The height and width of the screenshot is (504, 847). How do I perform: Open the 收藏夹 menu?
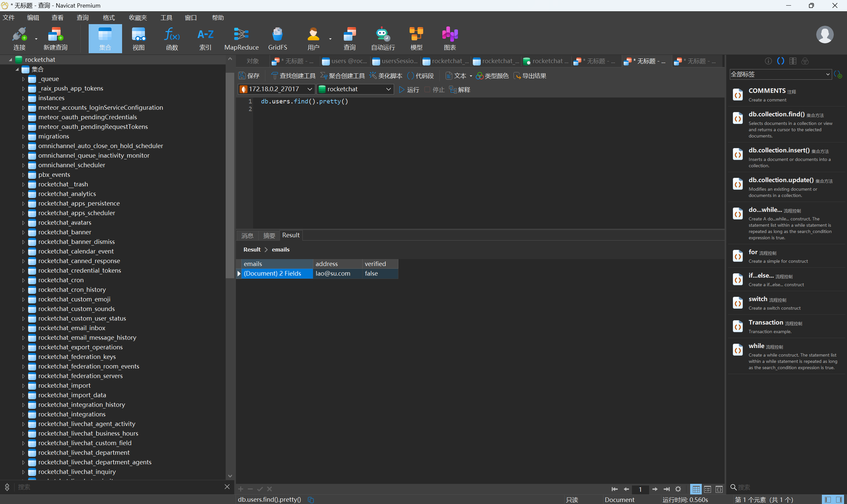(x=138, y=18)
